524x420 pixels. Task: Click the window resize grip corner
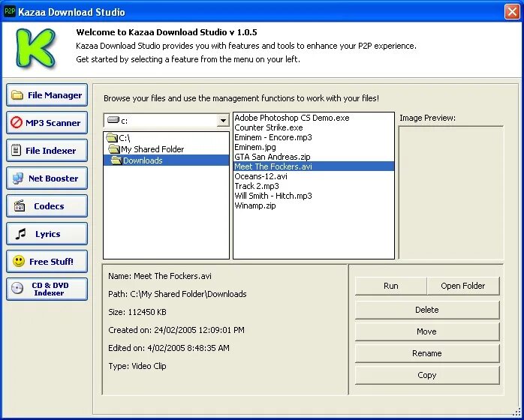(x=516, y=412)
